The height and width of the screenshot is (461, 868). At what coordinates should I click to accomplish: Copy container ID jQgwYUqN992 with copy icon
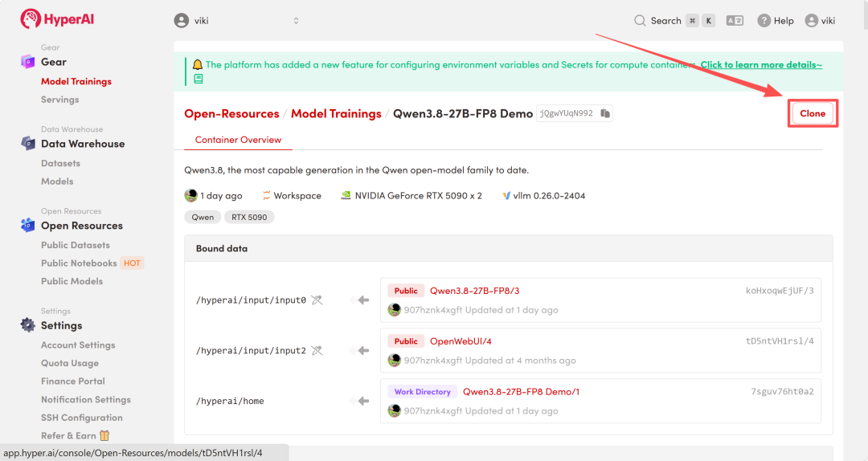tap(605, 113)
